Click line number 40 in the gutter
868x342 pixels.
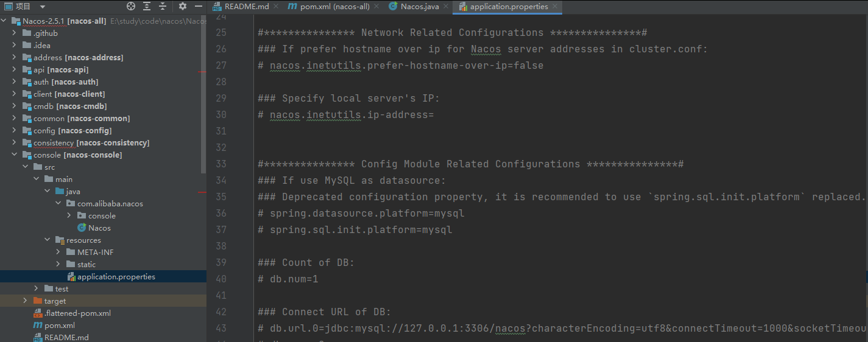pos(221,279)
